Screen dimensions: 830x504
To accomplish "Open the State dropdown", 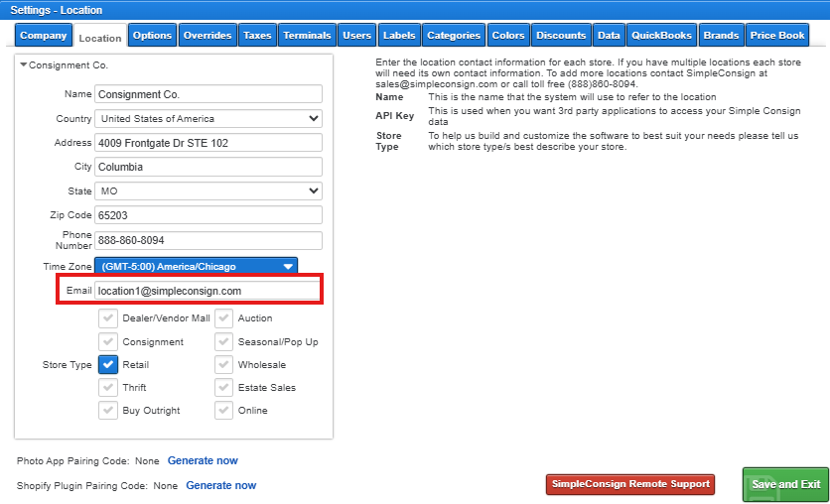I will pyautogui.click(x=208, y=190).
